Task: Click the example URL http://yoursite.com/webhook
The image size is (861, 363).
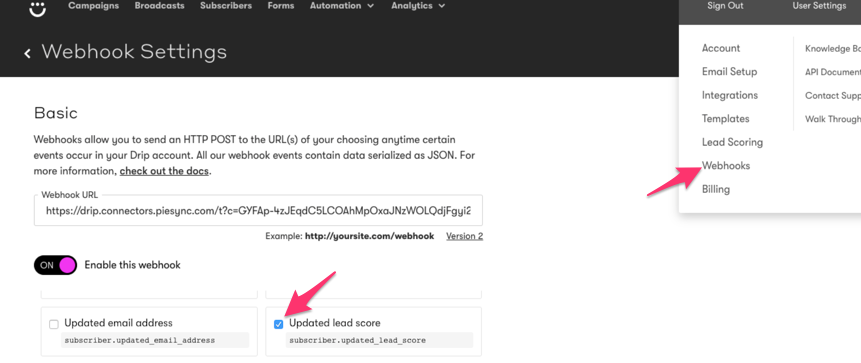Action: [370, 236]
